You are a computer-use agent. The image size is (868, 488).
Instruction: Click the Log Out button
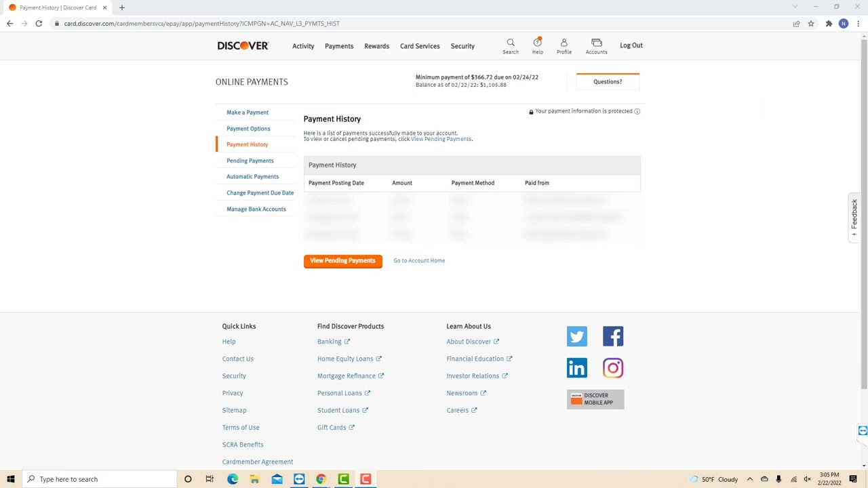click(x=631, y=45)
